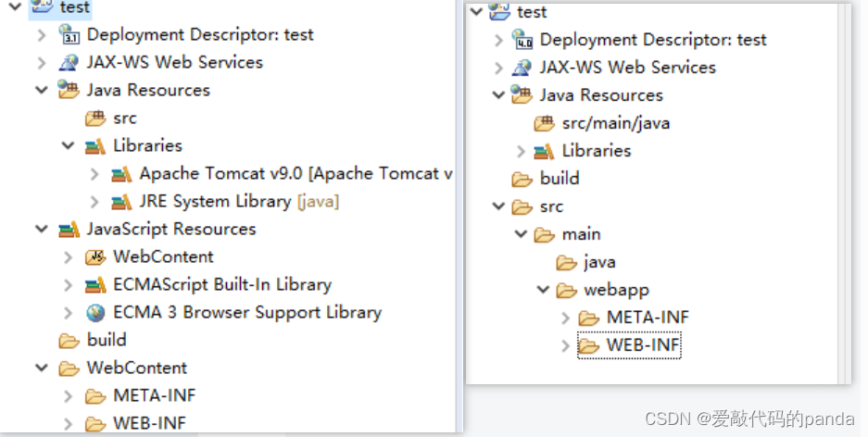This screenshot has width=868, height=437.
Task: Select the left test project root
Action: (x=60, y=7)
